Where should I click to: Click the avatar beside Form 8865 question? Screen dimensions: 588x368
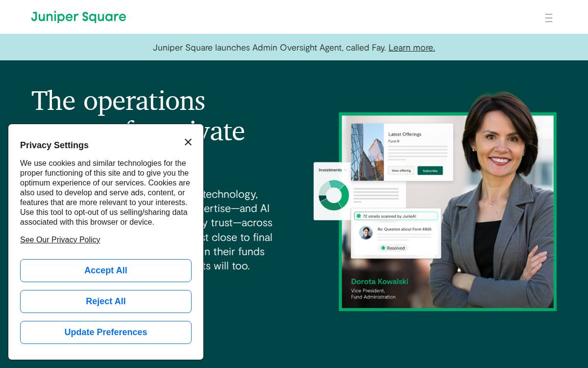pyautogui.click(x=366, y=233)
